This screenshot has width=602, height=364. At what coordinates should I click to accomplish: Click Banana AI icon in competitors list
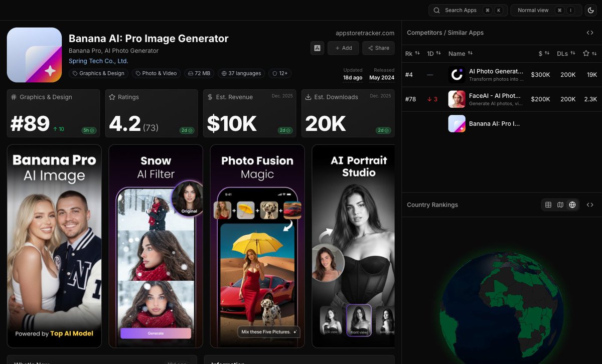(x=457, y=123)
